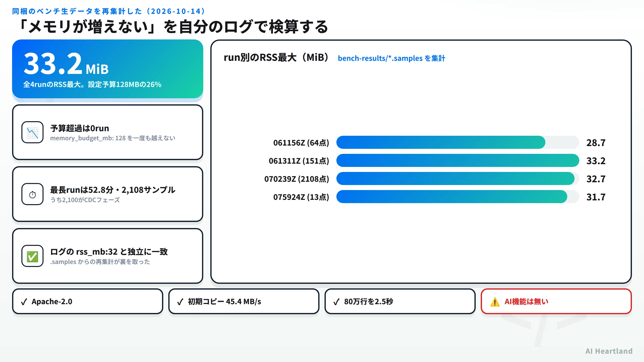Click the Apache-2.0 badge
The image size is (644, 362).
pos(88,301)
